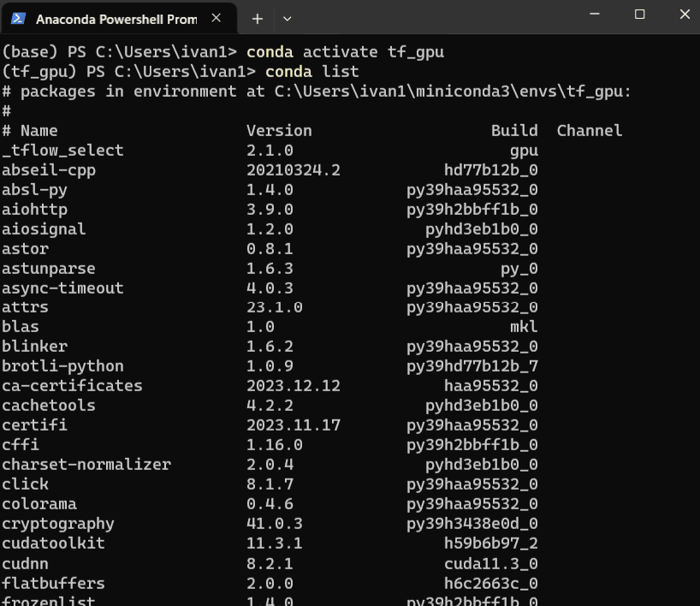Maximize the terminal window
This screenshot has width=700, height=606.
[x=639, y=15]
